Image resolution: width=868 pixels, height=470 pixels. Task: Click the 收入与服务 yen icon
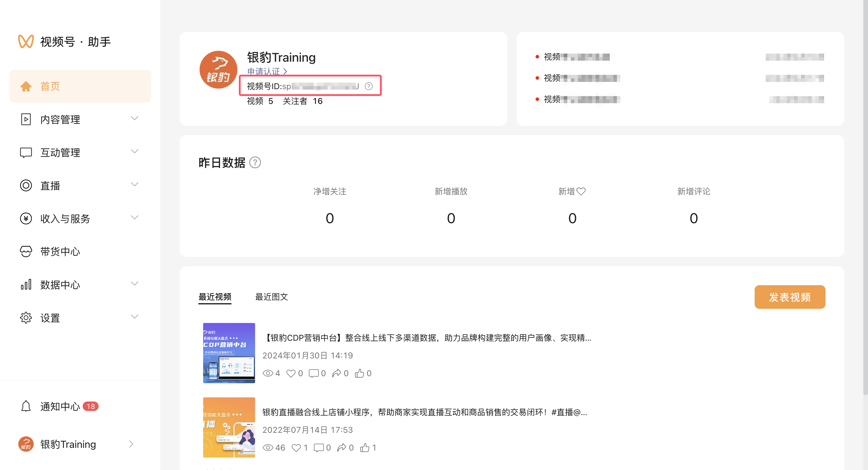coord(26,218)
